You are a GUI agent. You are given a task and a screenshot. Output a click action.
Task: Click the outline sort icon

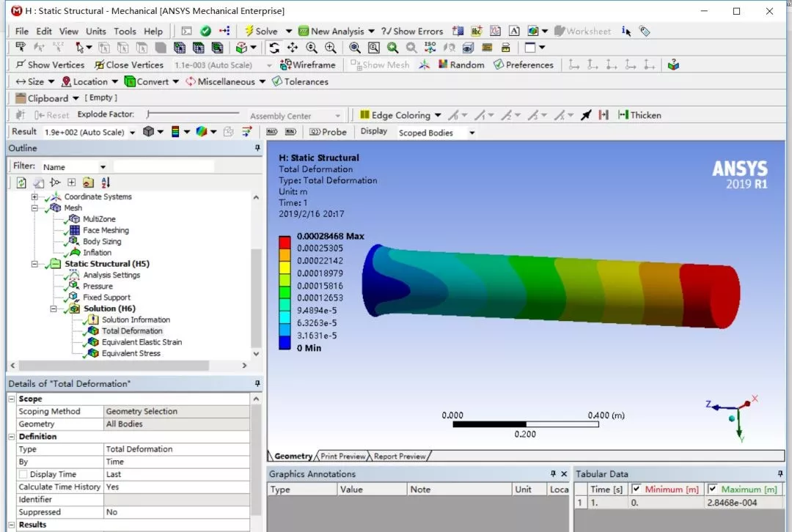(106, 182)
